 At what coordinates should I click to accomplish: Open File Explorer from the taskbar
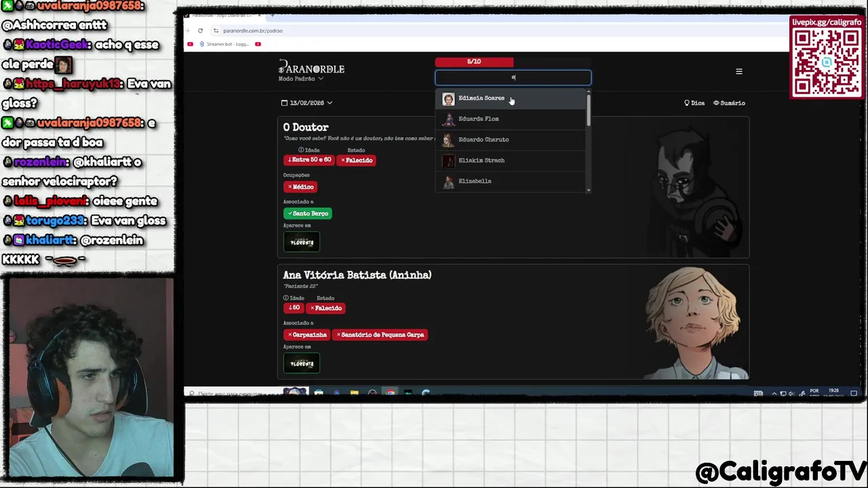354,393
